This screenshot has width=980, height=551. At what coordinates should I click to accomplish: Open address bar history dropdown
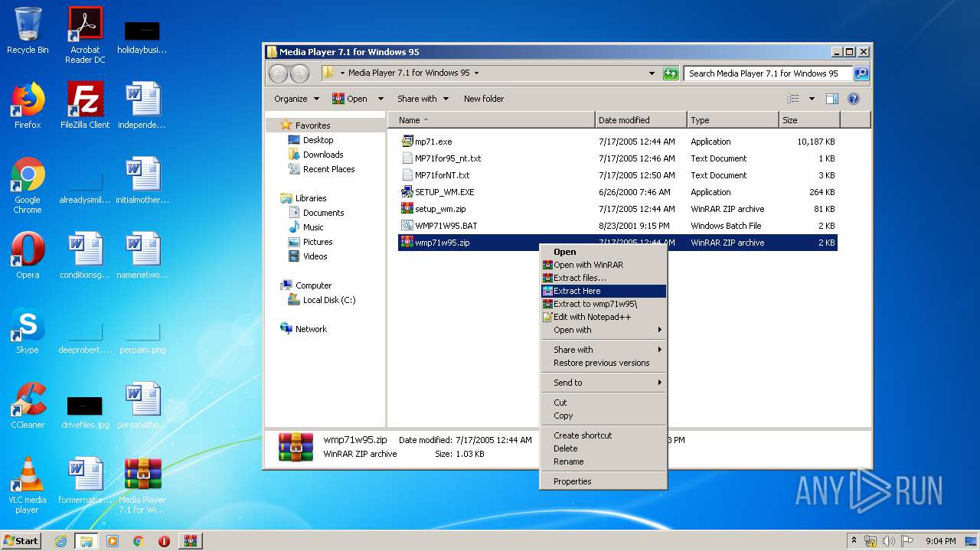[x=652, y=73]
